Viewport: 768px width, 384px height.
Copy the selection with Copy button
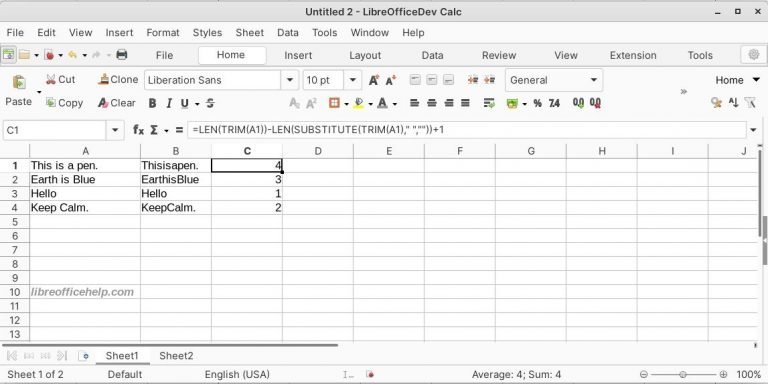(64, 103)
